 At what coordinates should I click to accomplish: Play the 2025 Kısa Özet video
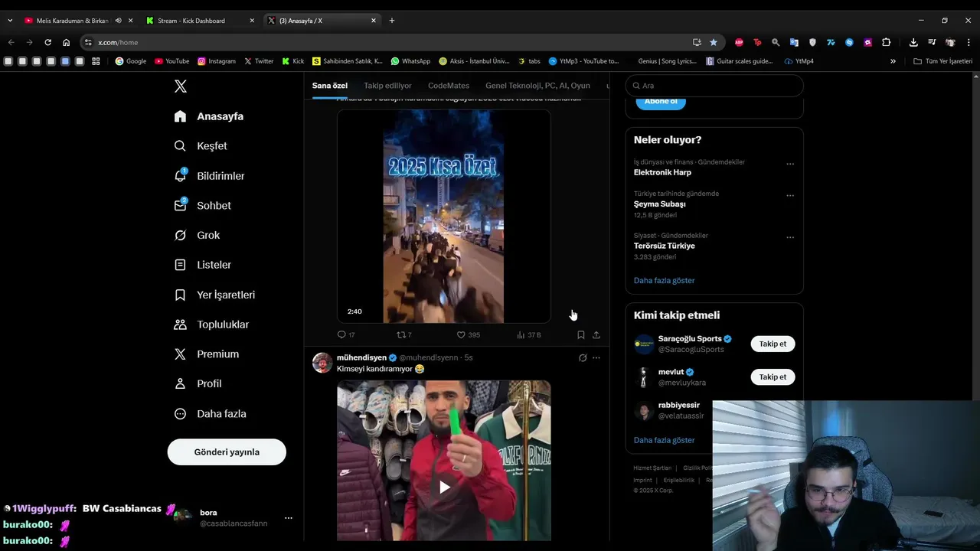(x=443, y=217)
